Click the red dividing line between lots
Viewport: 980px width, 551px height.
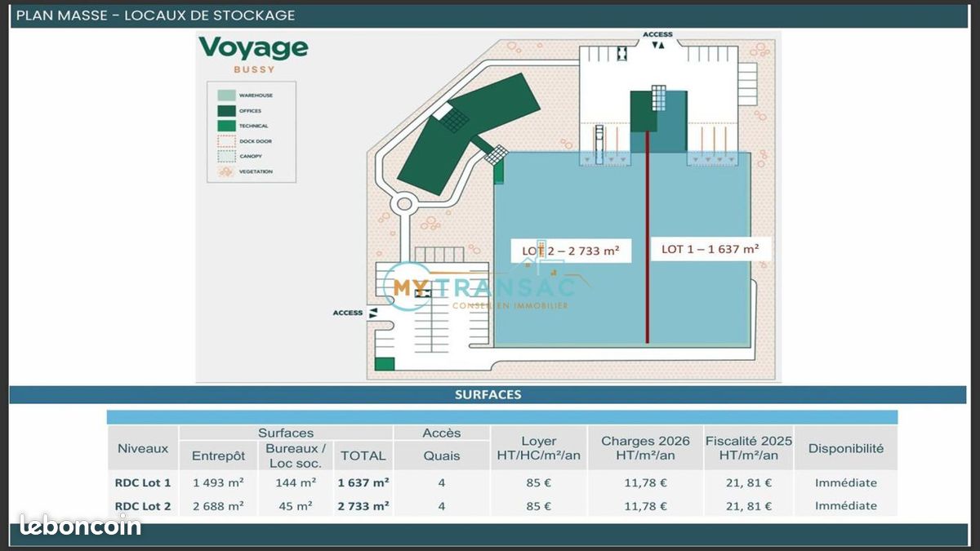[647, 237]
